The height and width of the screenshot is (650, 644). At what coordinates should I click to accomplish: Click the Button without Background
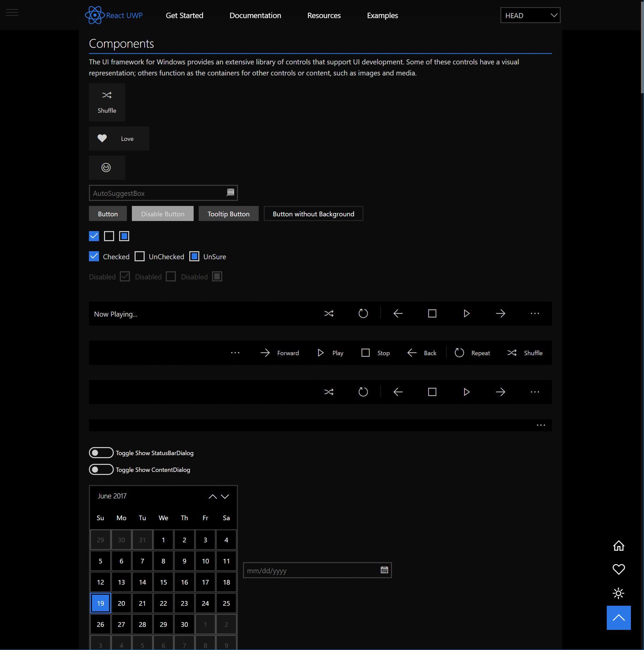pyautogui.click(x=313, y=214)
